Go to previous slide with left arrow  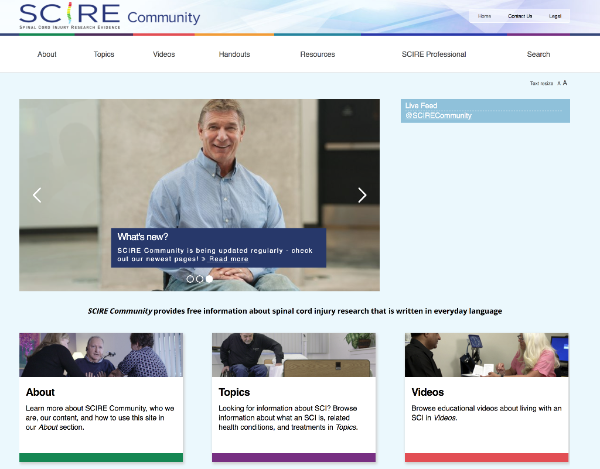(x=37, y=195)
